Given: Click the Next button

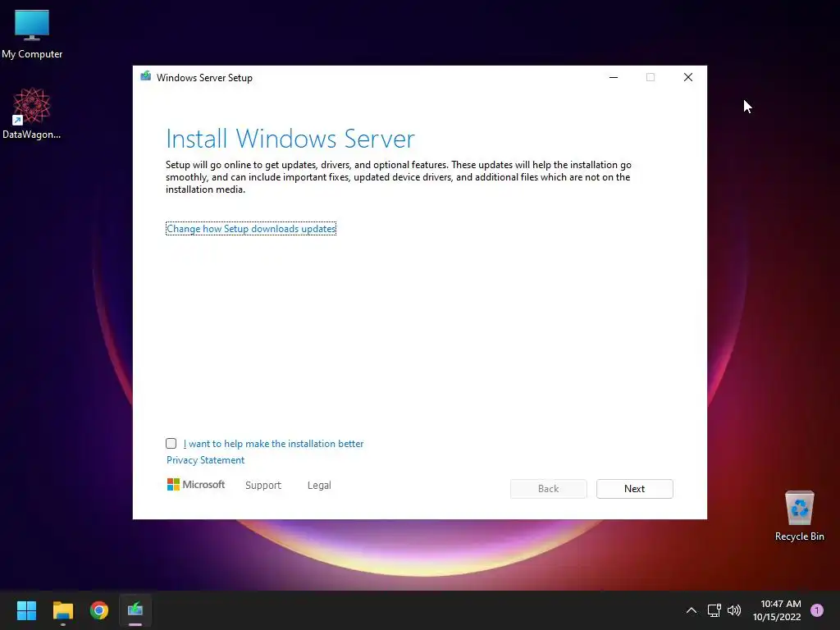Looking at the screenshot, I should point(634,489).
